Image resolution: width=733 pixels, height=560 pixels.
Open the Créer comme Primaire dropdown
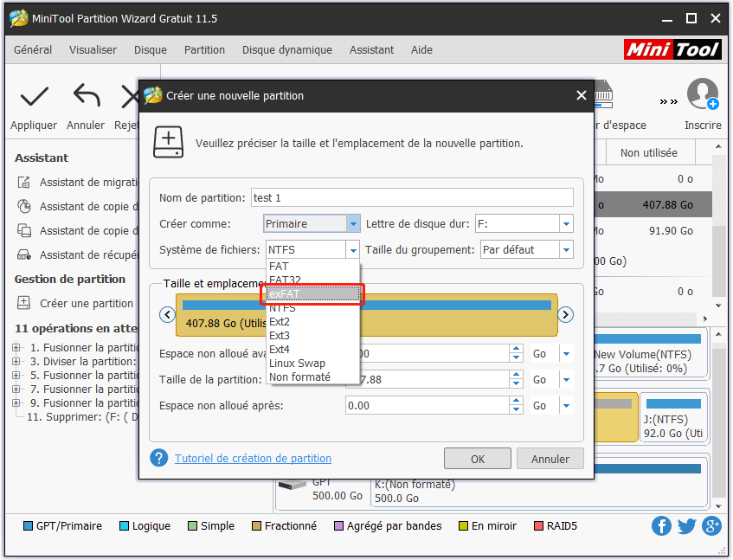coord(353,224)
